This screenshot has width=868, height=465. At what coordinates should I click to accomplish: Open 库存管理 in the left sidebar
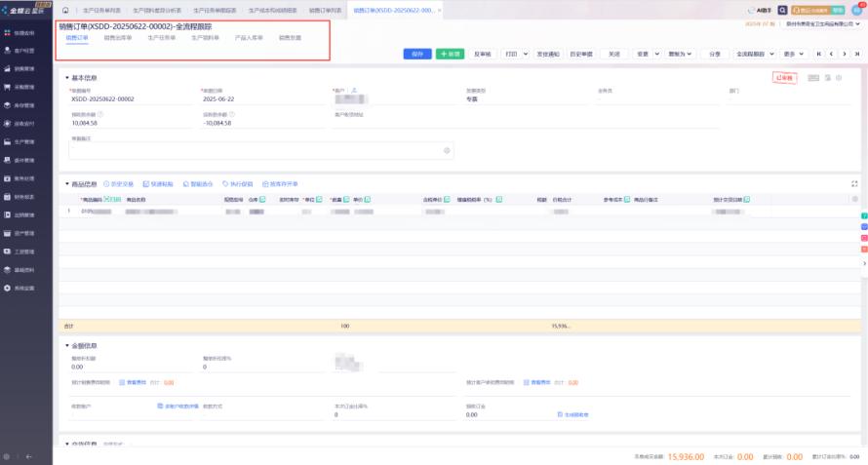[24, 104]
